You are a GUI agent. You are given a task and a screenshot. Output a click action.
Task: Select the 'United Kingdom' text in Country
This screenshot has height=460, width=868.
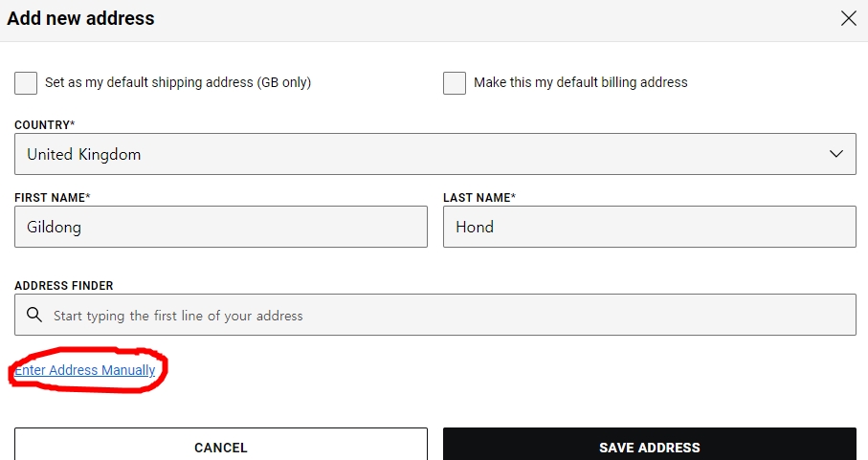(83, 154)
